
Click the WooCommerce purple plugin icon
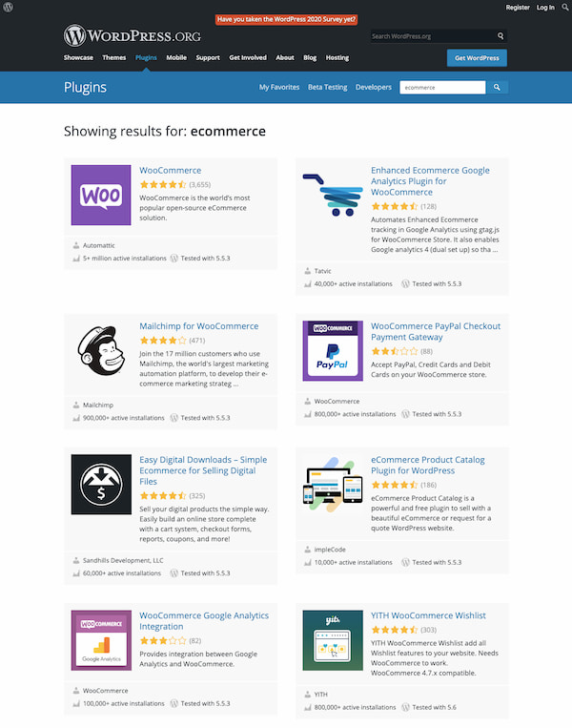101,195
